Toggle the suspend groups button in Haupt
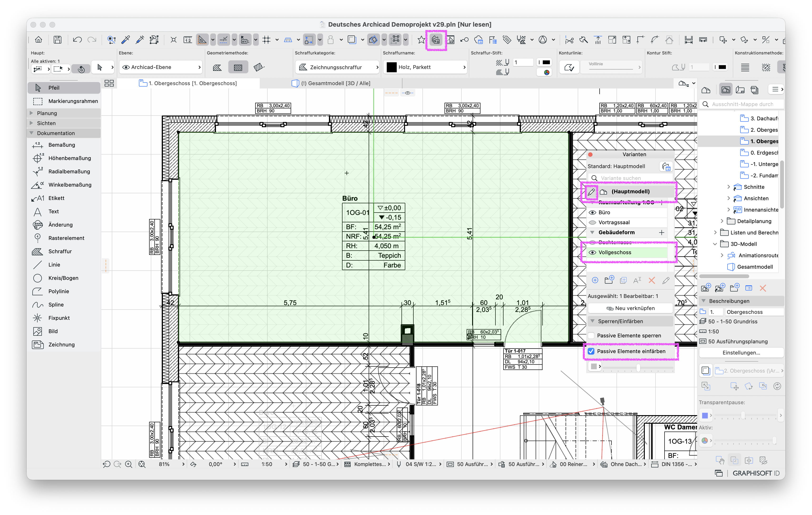812x515 pixels. pyautogui.click(x=81, y=69)
